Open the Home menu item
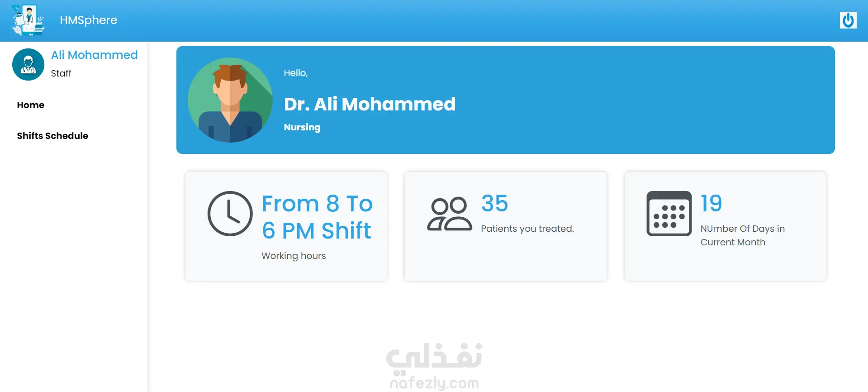 [31, 105]
